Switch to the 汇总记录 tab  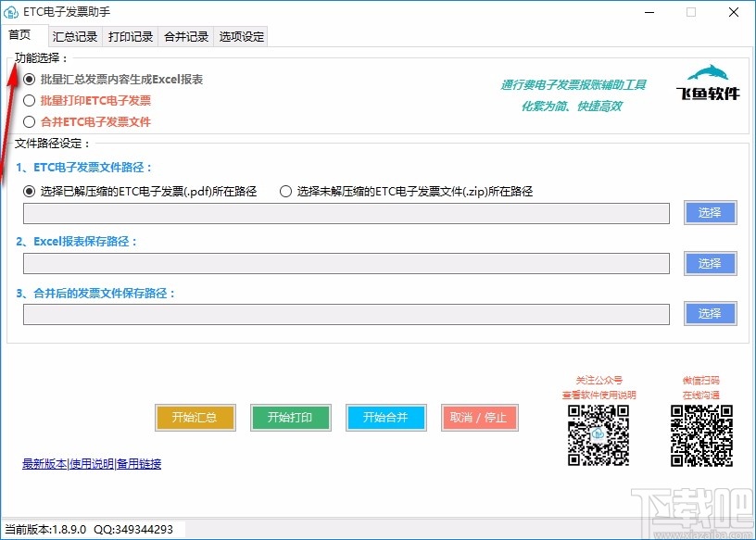74,37
